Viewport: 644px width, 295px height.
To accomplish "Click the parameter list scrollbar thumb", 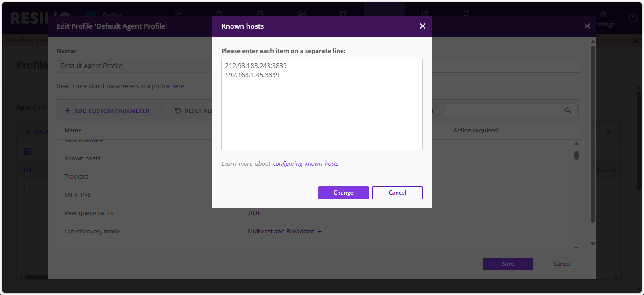I will click(x=577, y=155).
